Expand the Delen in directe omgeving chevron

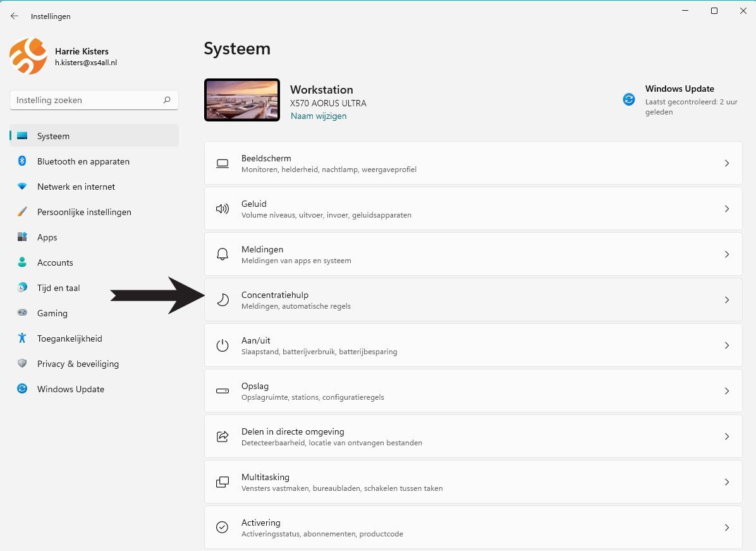[726, 436]
